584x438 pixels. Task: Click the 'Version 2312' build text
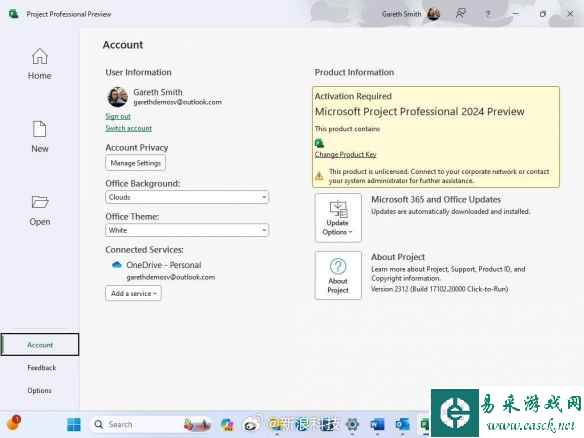pos(439,289)
